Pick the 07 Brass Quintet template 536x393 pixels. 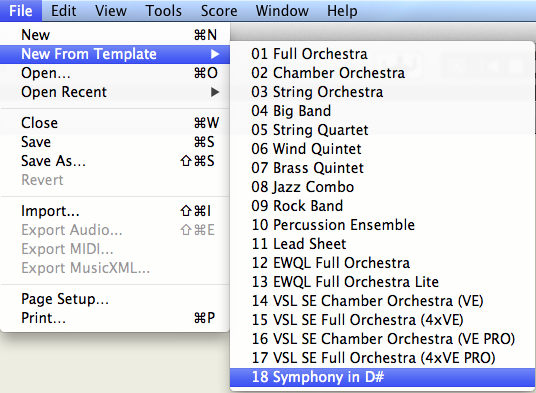[x=382, y=168]
